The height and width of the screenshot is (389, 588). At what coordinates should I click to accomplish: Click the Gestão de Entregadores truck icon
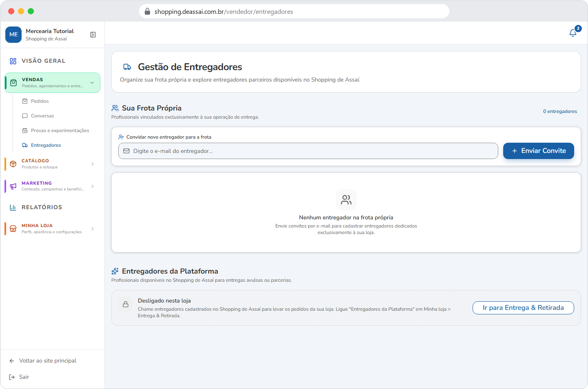[x=127, y=67]
